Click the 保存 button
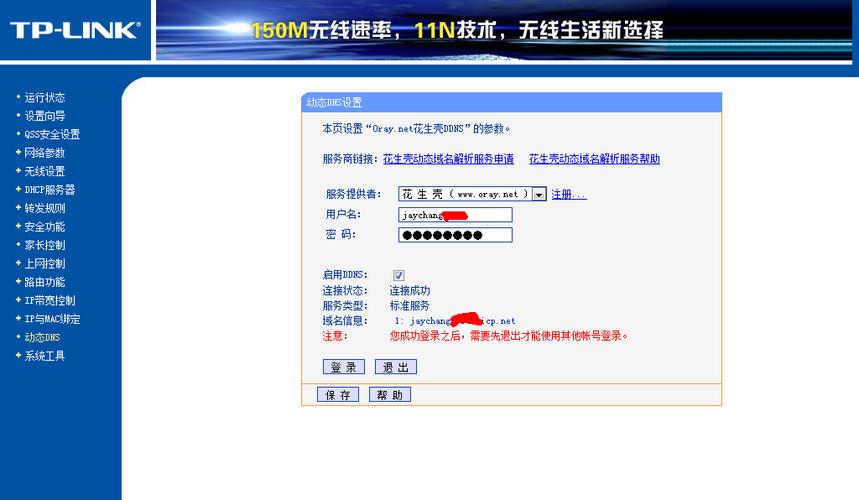859x500 pixels. pos(337,395)
